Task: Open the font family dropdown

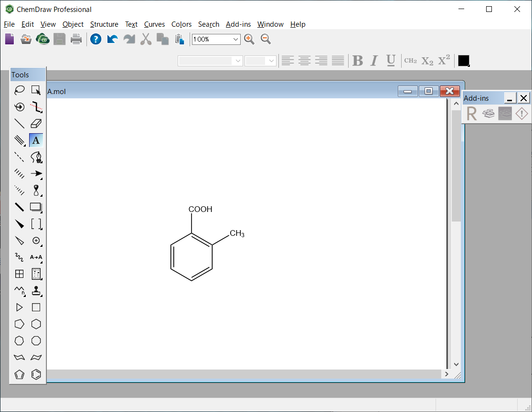Action: pos(237,61)
